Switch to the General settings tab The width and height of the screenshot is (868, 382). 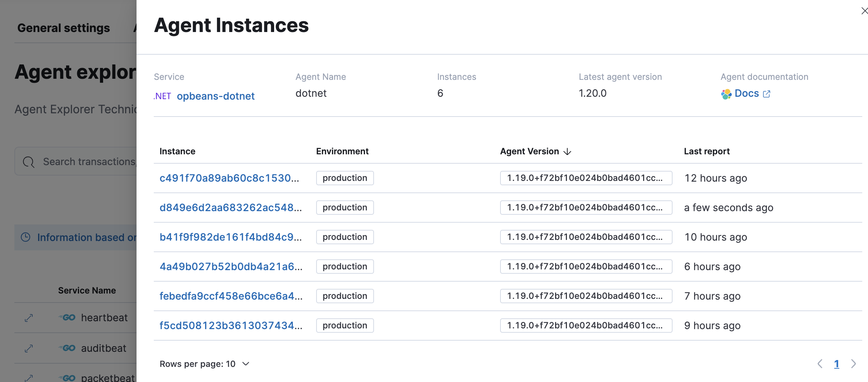[x=63, y=28]
